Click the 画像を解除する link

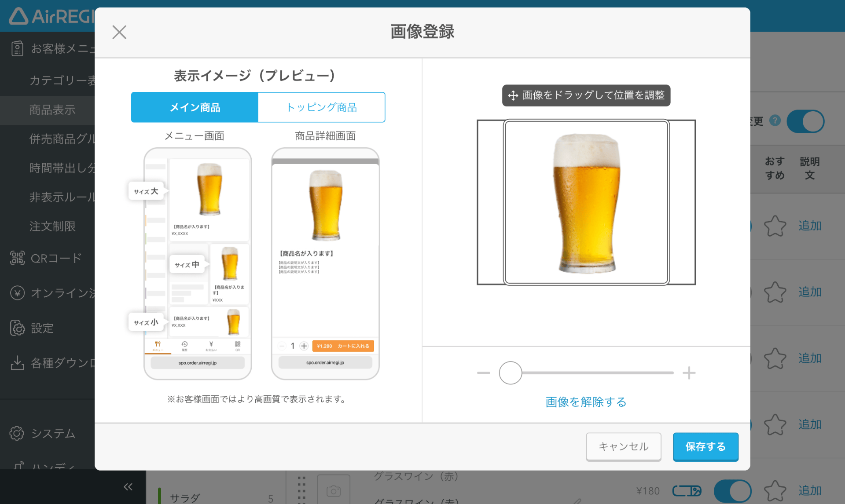(x=586, y=402)
